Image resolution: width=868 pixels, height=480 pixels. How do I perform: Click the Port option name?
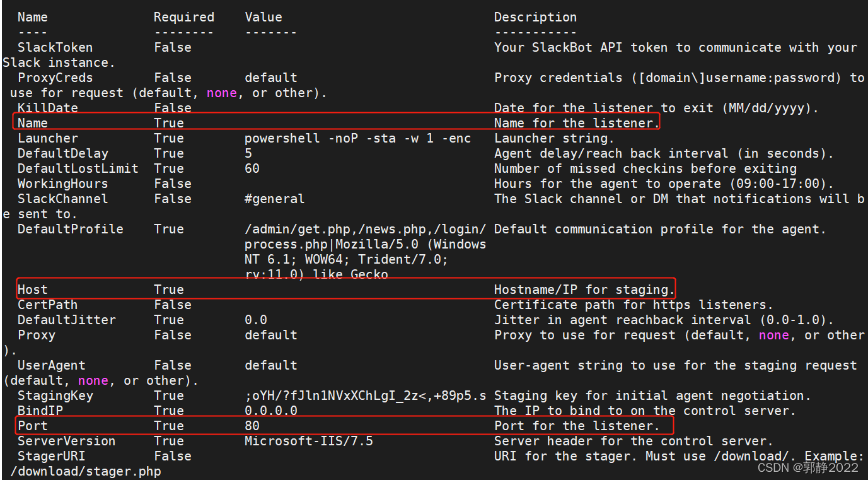(32, 426)
